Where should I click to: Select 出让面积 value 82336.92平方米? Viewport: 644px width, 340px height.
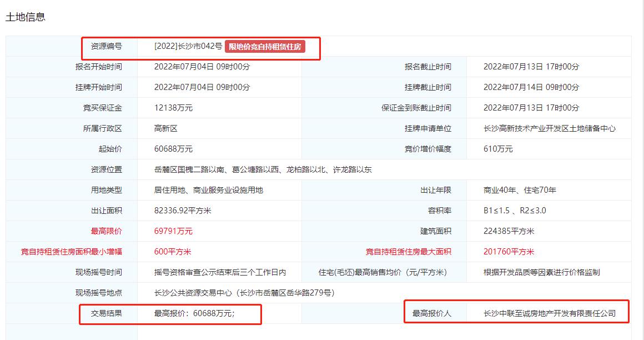(x=183, y=211)
